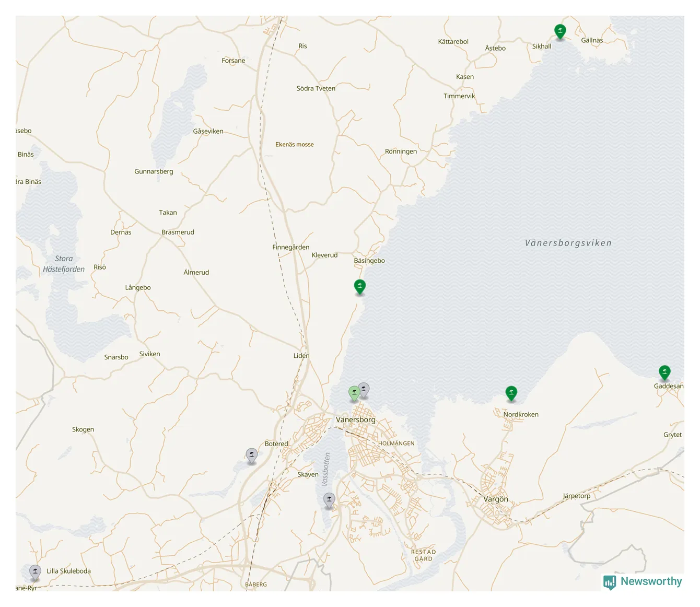Select the Gällnäs place label

[592, 40]
